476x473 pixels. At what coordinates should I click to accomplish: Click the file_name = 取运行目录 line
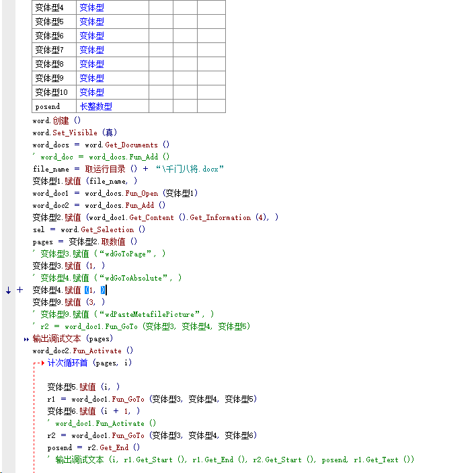tap(128, 169)
